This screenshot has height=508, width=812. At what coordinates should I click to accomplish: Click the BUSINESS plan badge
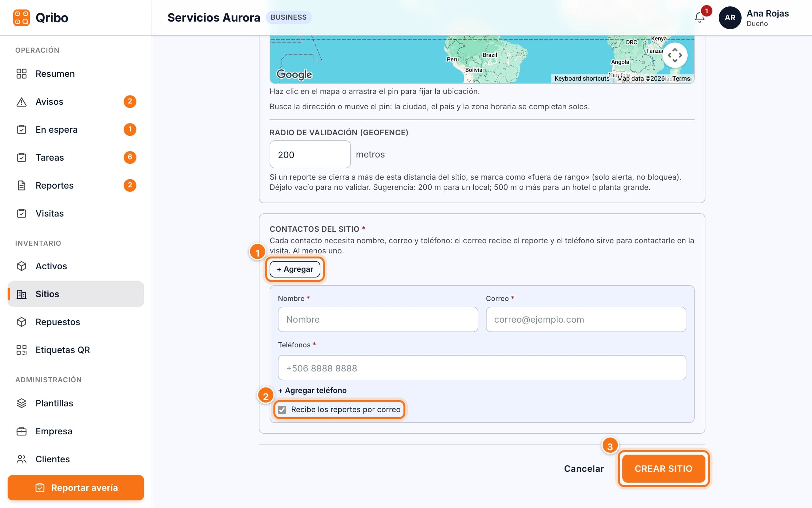[x=289, y=17]
